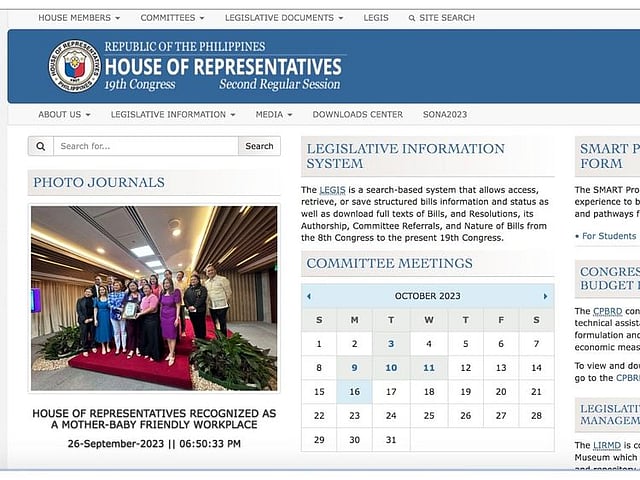Click the magnifying glass search icon
Viewport: 640px width, 480px height.
(40, 146)
